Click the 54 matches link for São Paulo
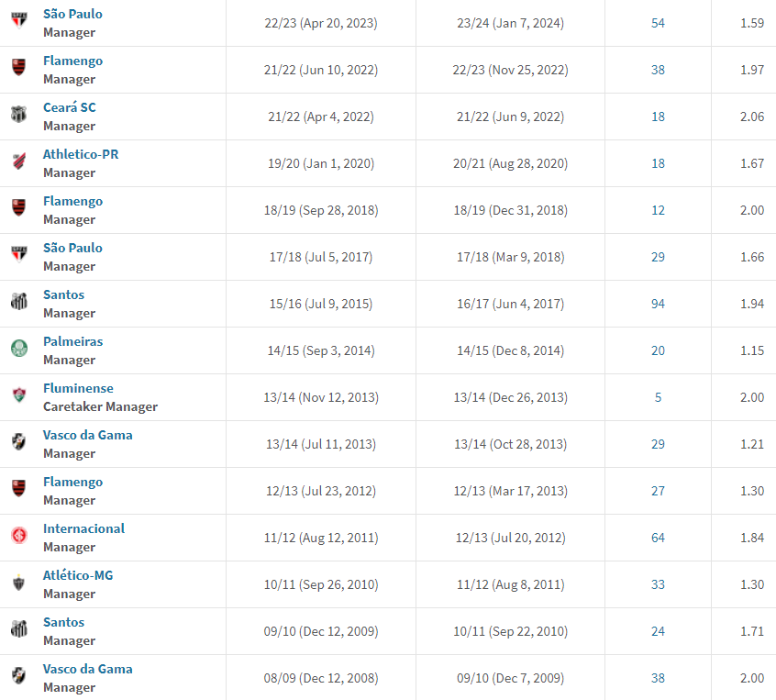The width and height of the screenshot is (776, 700). tap(658, 23)
